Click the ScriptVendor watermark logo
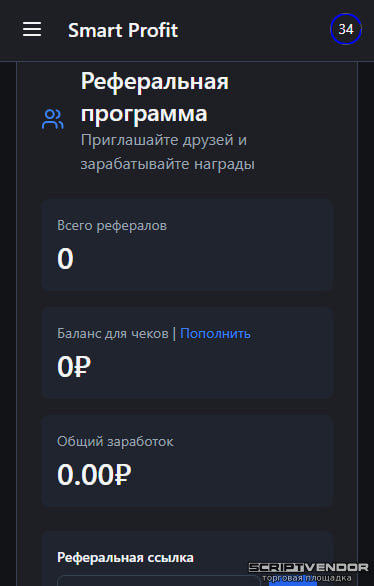Image resolution: width=374 pixels, height=586 pixels. pyautogui.click(x=309, y=568)
